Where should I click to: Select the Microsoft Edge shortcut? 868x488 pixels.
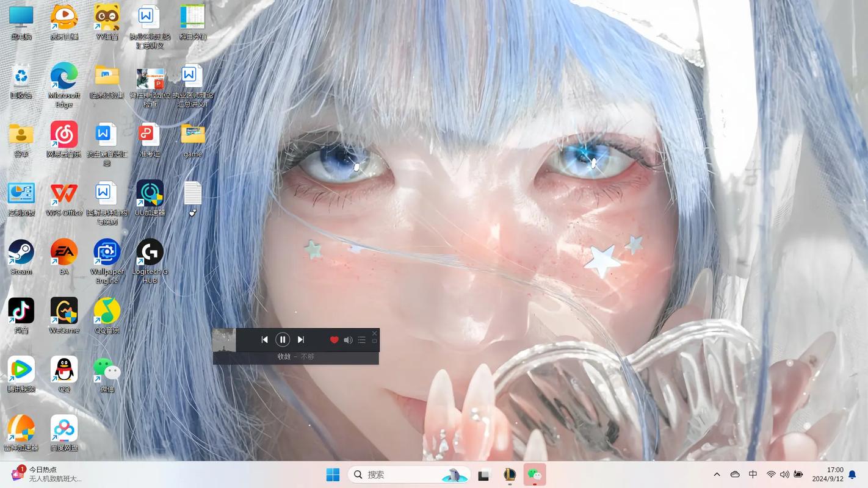[64, 85]
